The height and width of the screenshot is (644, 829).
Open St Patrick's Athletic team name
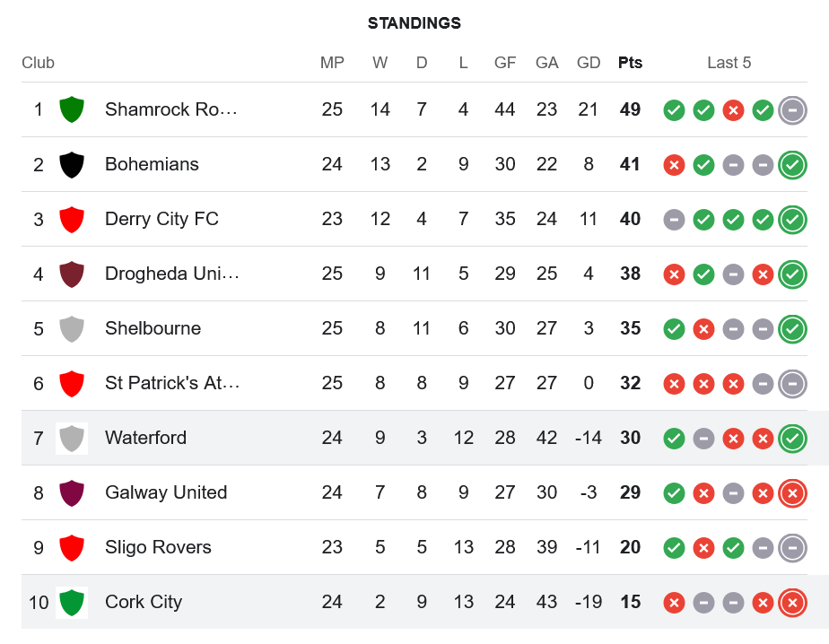coord(170,383)
